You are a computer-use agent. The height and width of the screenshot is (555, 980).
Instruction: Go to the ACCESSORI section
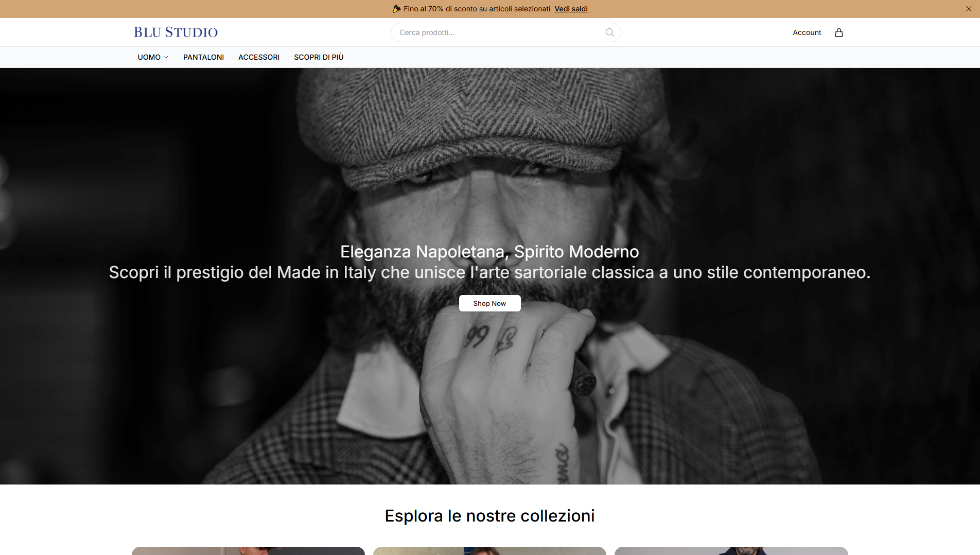259,57
